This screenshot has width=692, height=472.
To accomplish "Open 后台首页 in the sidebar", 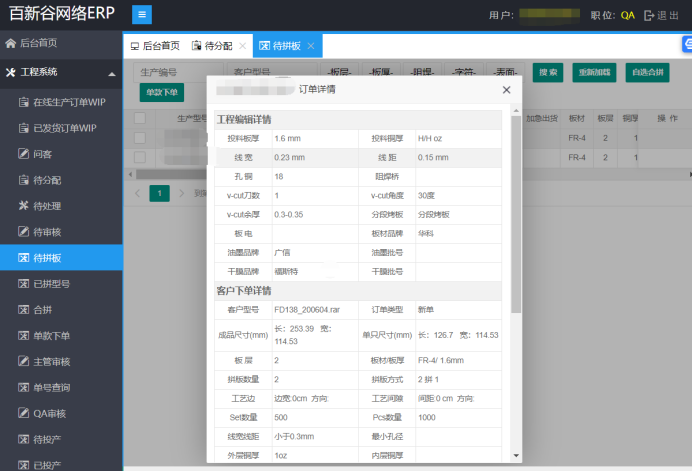I will tap(38, 44).
